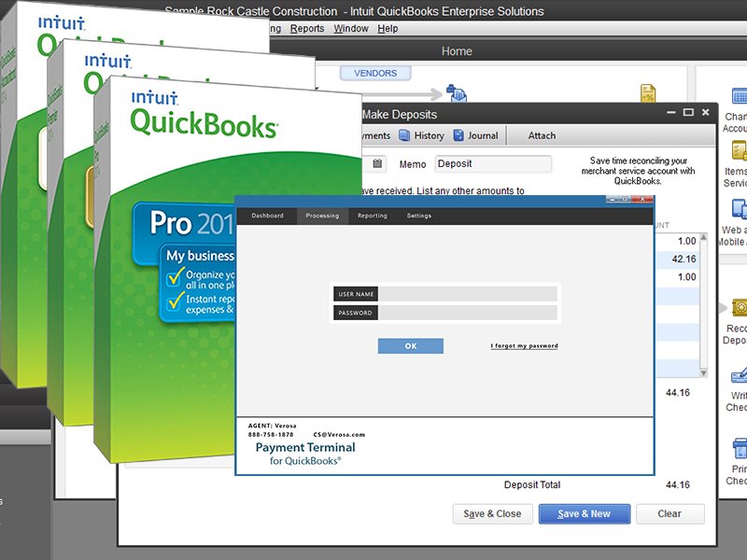Open Chart of Accounts icon
Viewport: 747px width, 560px height.
(x=739, y=97)
